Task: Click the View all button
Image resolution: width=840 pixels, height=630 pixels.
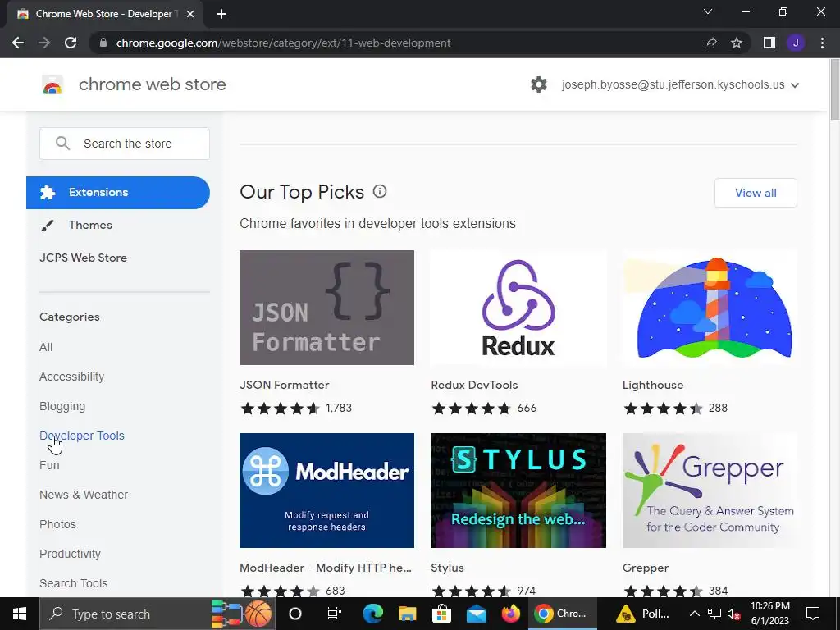Action: (756, 193)
